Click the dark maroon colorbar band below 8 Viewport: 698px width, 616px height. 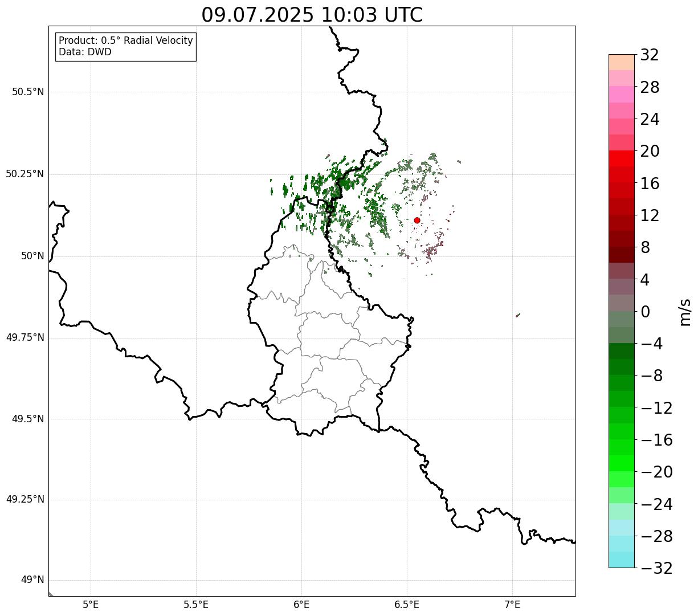pyautogui.click(x=622, y=255)
